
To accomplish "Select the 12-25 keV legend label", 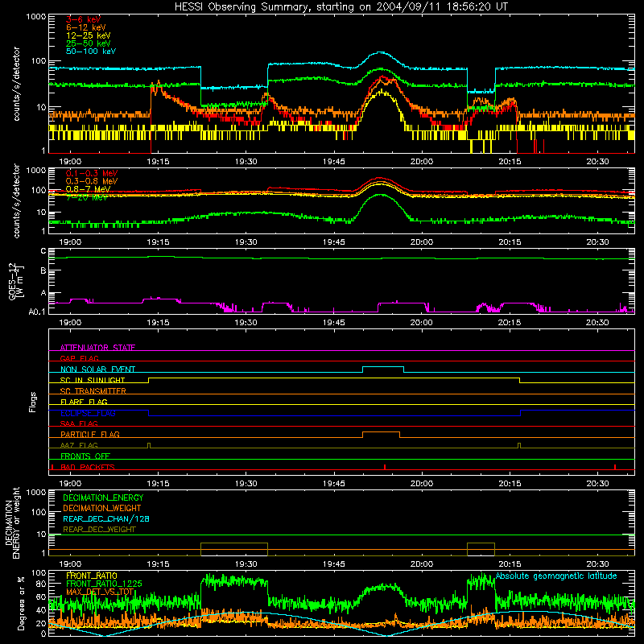I will pyautogui.click(x=88, y=35).
